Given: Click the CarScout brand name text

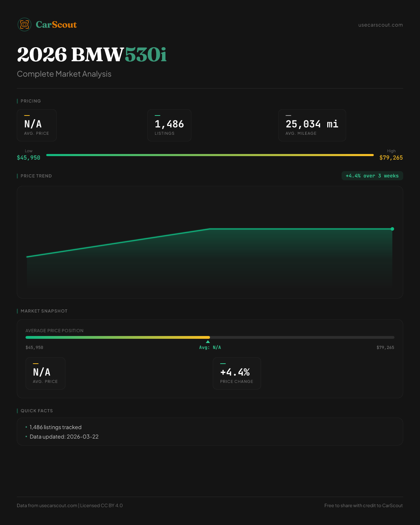Looking at the screenshot, I should 56,24.
